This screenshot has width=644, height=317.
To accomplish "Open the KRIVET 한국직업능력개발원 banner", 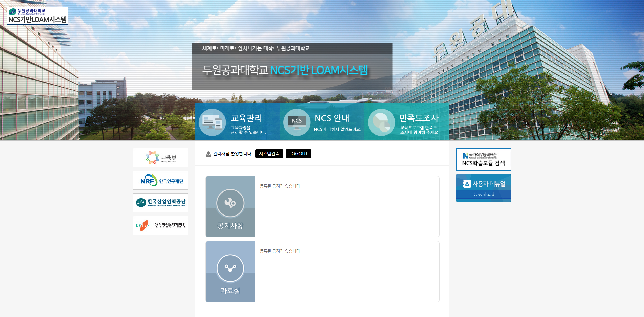I will click(161, 225).
